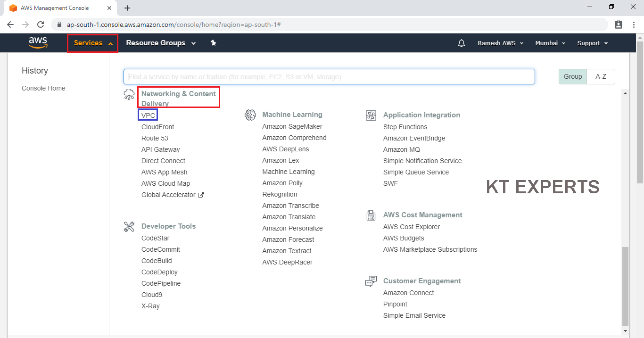
Task: Open Route 53
Action: (x=155, y=138)
